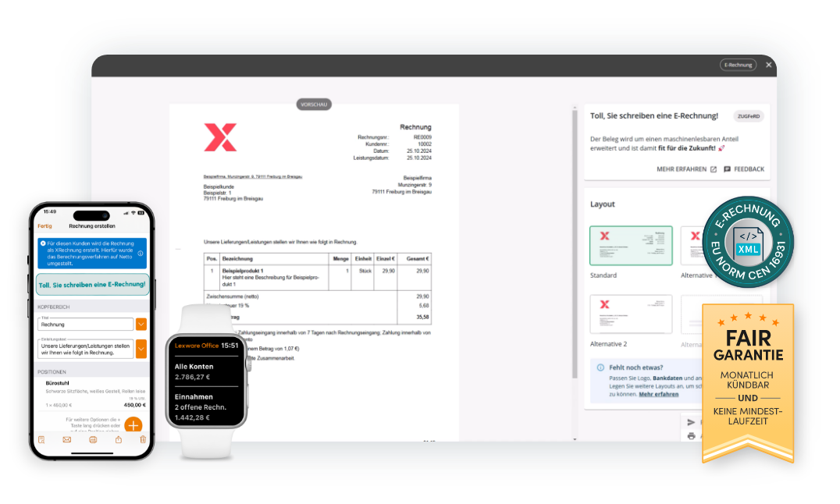Screen dimensions: 840x504
Task: Click the Bezeichnung column header
Action: (x=237, y=259)
